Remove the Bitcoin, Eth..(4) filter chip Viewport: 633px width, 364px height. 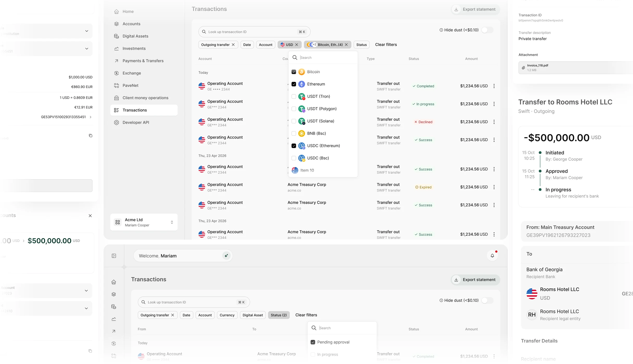(346, 45)
